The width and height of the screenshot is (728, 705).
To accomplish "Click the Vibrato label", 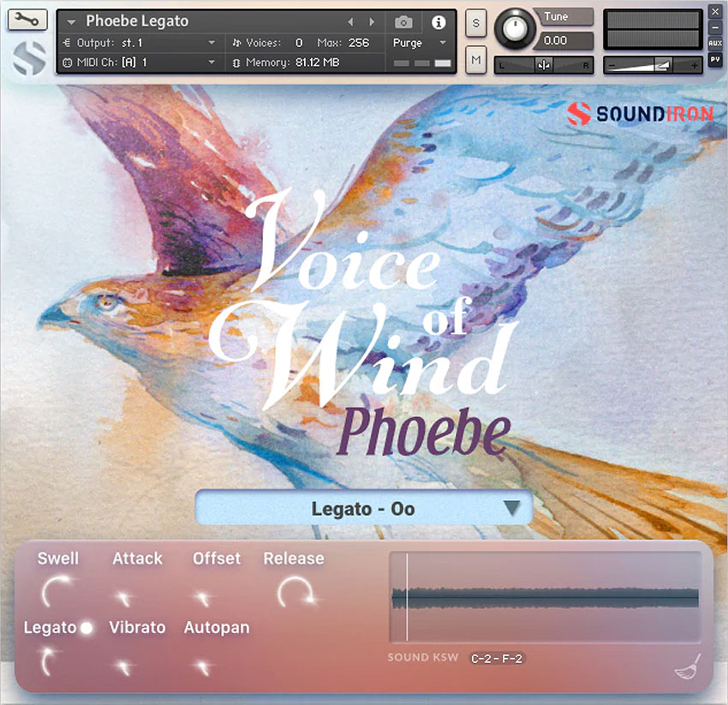I will 137,627.
